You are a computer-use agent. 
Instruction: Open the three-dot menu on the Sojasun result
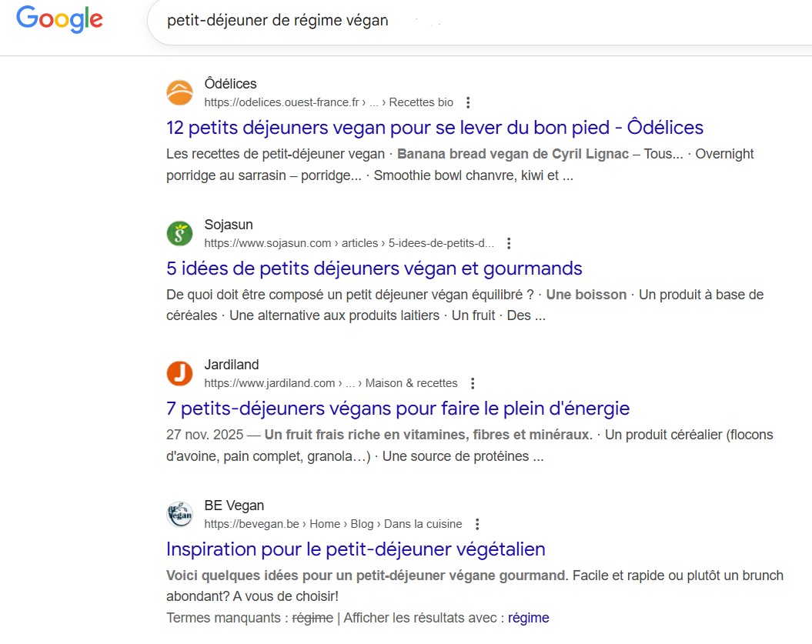point(509,242)
